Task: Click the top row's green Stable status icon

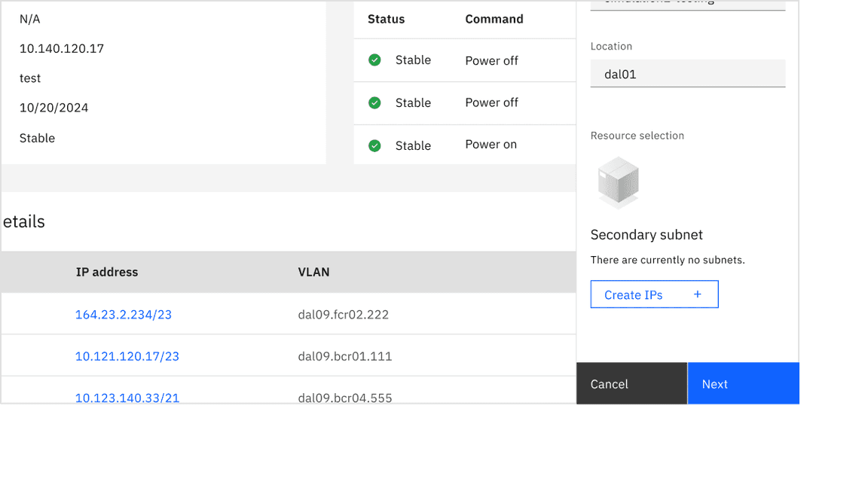Action: pos(374,60)
